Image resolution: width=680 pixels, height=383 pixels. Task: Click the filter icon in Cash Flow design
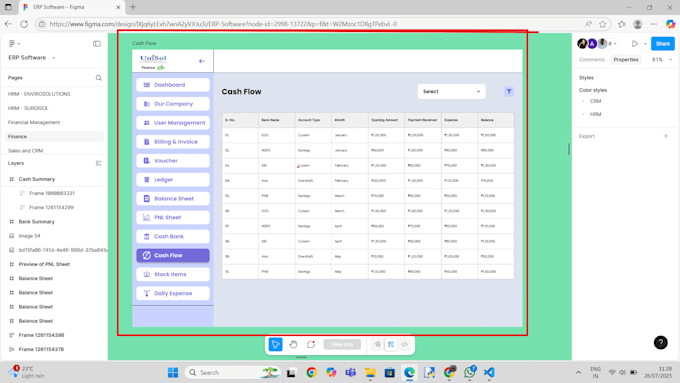pyautogui.click(x=509, y=92)
